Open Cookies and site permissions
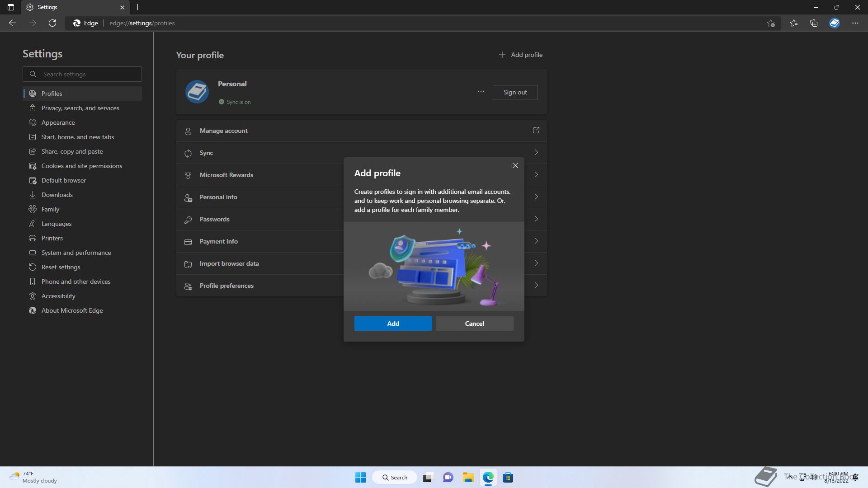 tap(82, 166)
